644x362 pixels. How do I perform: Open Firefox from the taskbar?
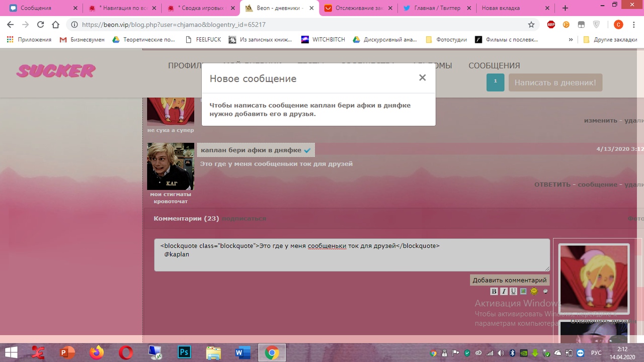96,352
